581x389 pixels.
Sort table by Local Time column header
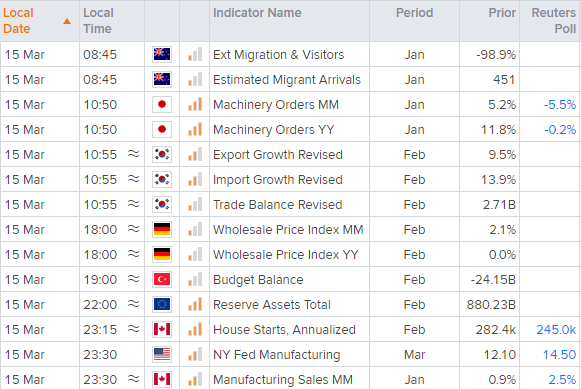pyautogui.click(x=98, y=21)
